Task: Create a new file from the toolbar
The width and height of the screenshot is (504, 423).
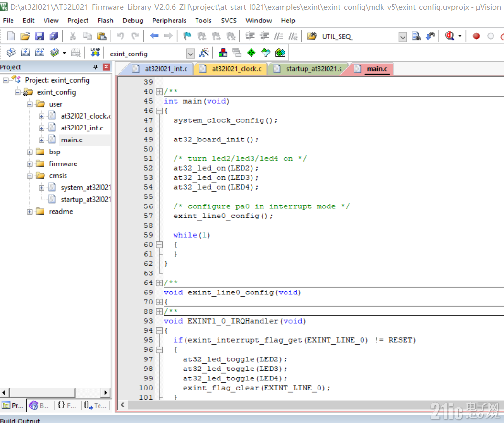Action: tap(11, 36)
